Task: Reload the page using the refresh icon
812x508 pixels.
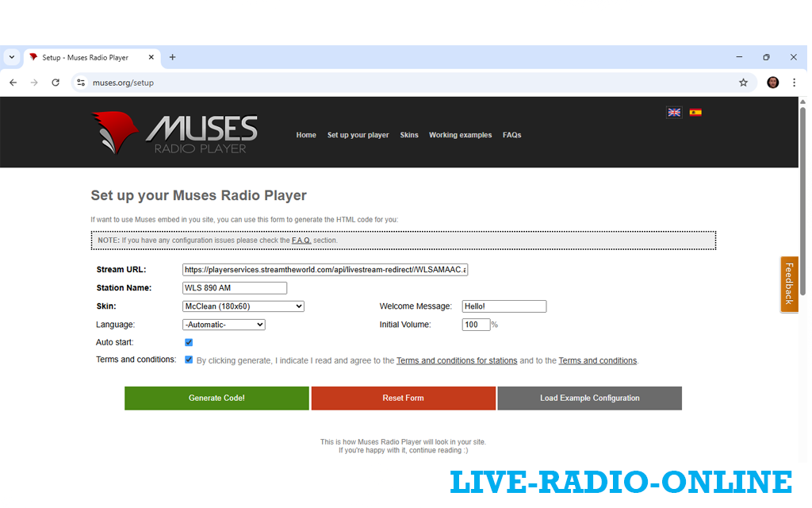Action: point(56,83)
